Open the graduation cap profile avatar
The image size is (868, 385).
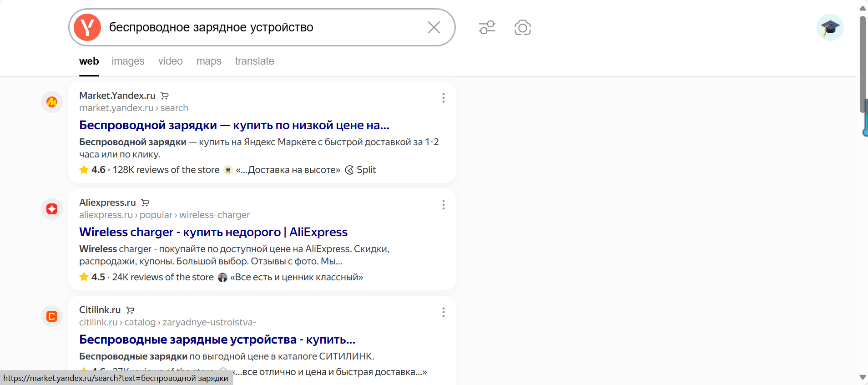tap(830, 27)
